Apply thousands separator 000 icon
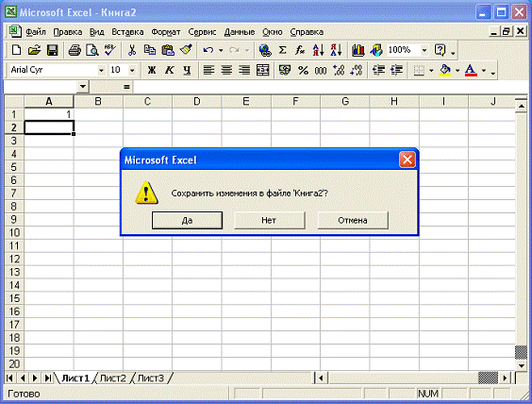Viewport: 532px width, 404px height. pos(321,70)
